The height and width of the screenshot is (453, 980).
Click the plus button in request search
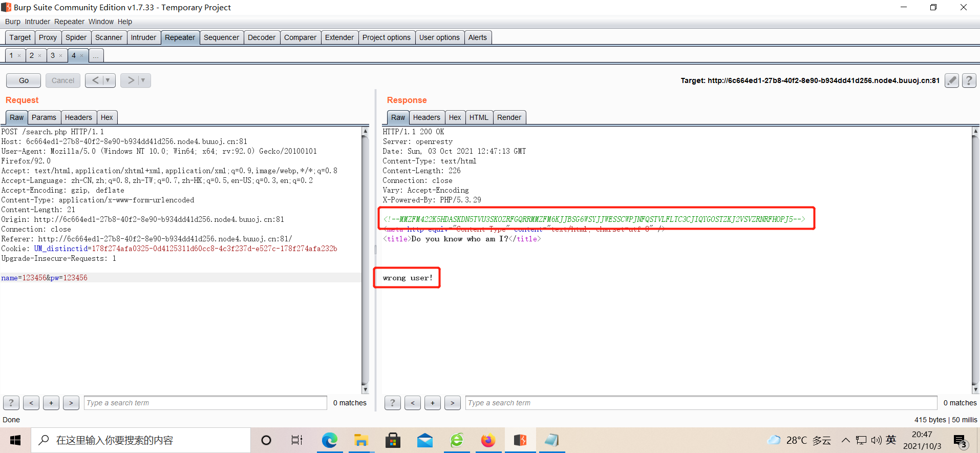point(51,403)
